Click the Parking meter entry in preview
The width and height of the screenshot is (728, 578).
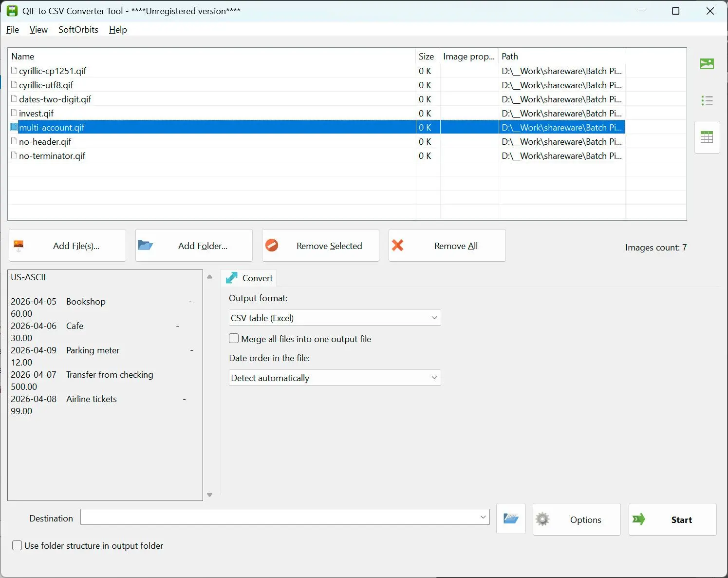coord(93,350)
